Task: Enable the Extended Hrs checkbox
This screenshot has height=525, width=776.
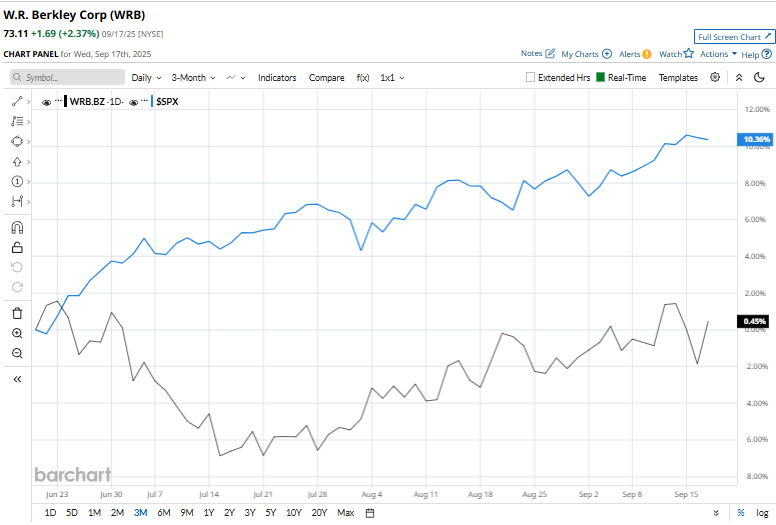Action: [530, 77]
